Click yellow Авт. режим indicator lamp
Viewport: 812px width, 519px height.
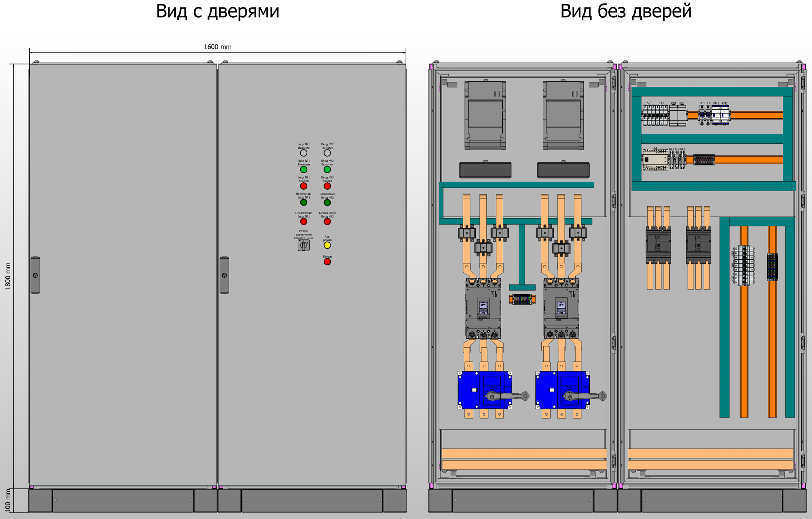(x=327, y=245)
